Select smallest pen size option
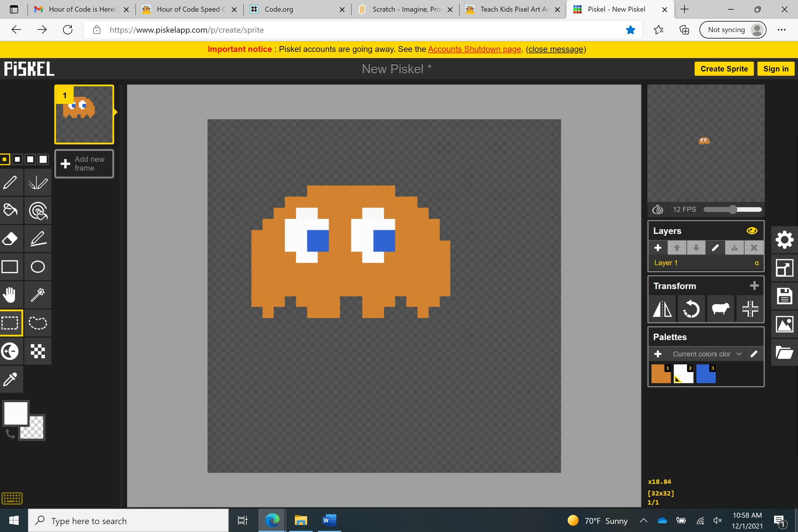 5,159
